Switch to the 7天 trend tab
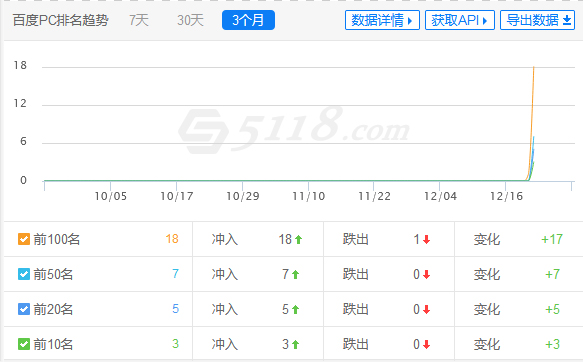 (x=139, y=20)
